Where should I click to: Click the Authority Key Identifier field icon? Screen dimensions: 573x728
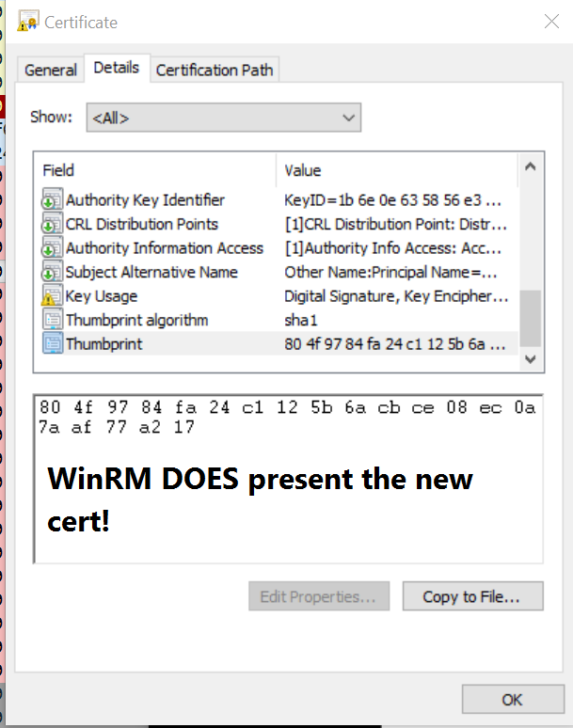point(52,200)
